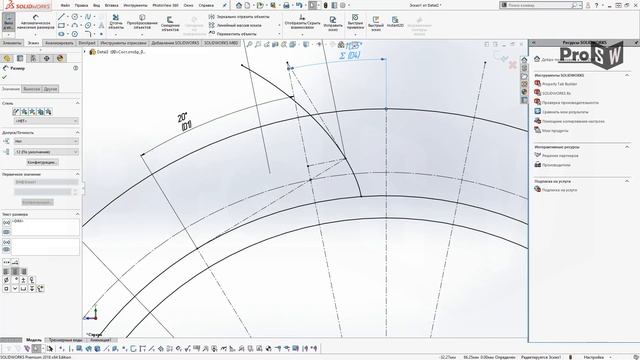Click the dimension text input field
The width and height of the screenshot is (640, 360).
[x=45, y=227]
